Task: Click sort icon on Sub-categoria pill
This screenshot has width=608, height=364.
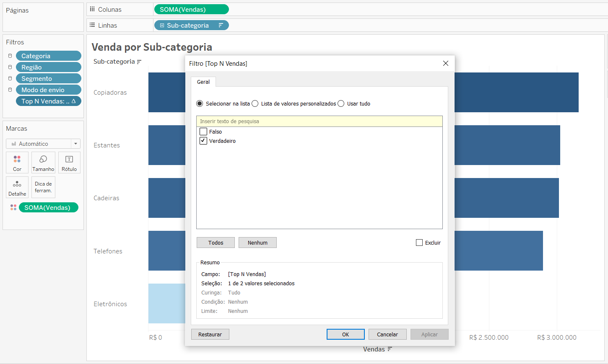Action: (x=221, y=26)
